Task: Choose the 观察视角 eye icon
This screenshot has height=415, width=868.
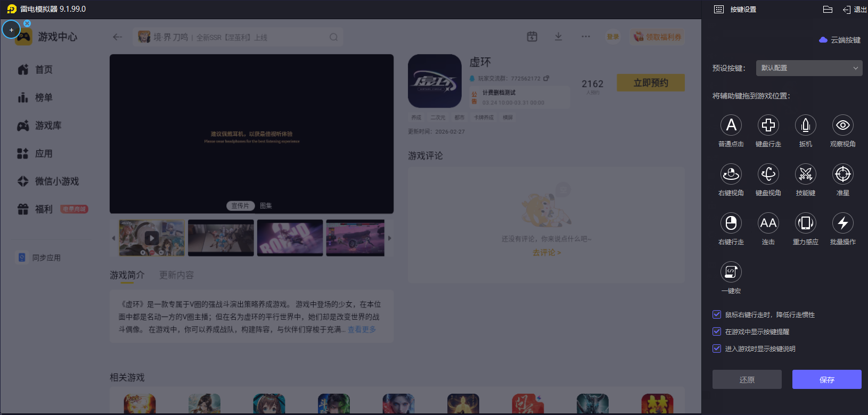Action: tap(842, 125)
